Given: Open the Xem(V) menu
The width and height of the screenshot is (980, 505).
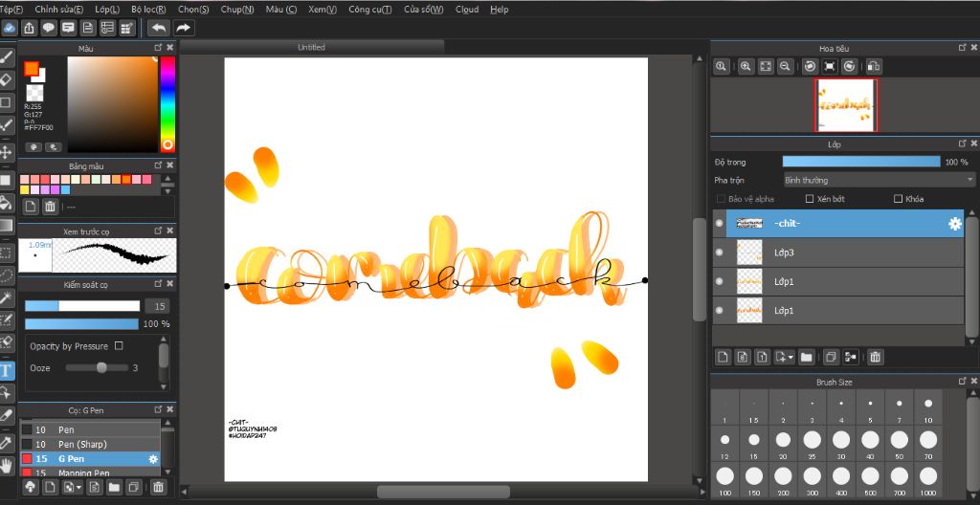Looking at the screenshot, I should pyautogui.click(x=323, y=10).
